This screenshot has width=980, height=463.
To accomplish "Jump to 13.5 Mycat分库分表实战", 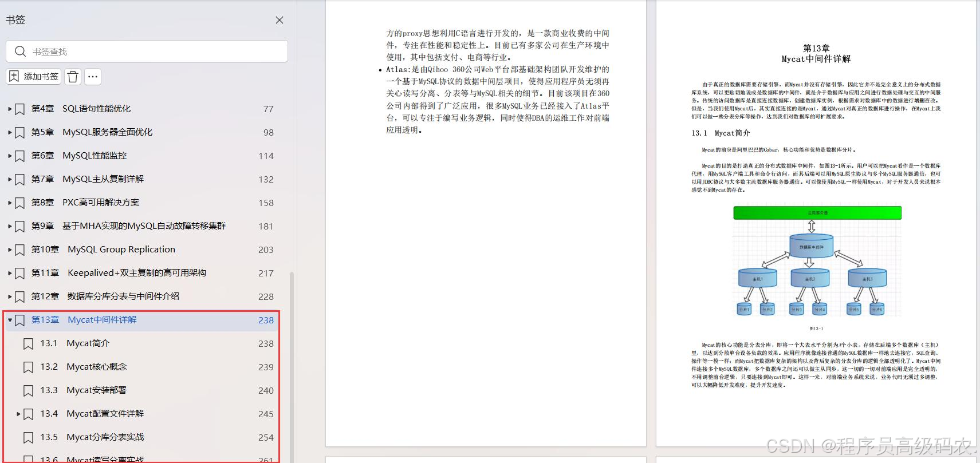I will click(x=92, y=437).
